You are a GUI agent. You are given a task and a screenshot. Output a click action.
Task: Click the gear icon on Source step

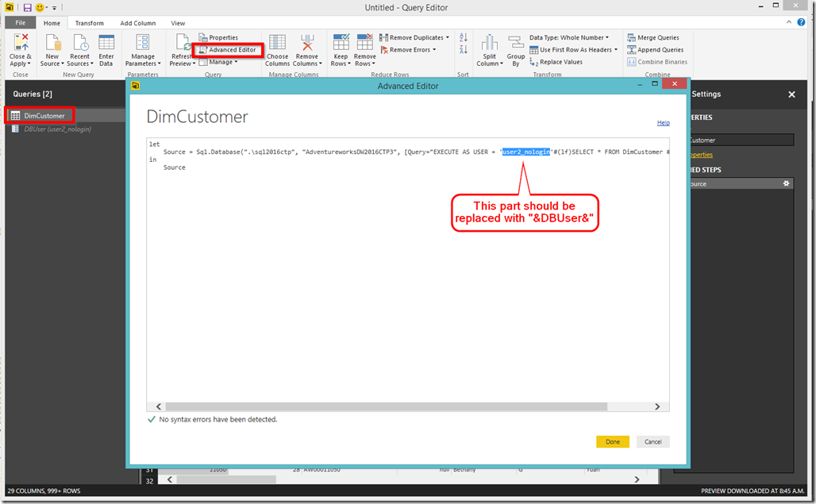pos(786,183)
